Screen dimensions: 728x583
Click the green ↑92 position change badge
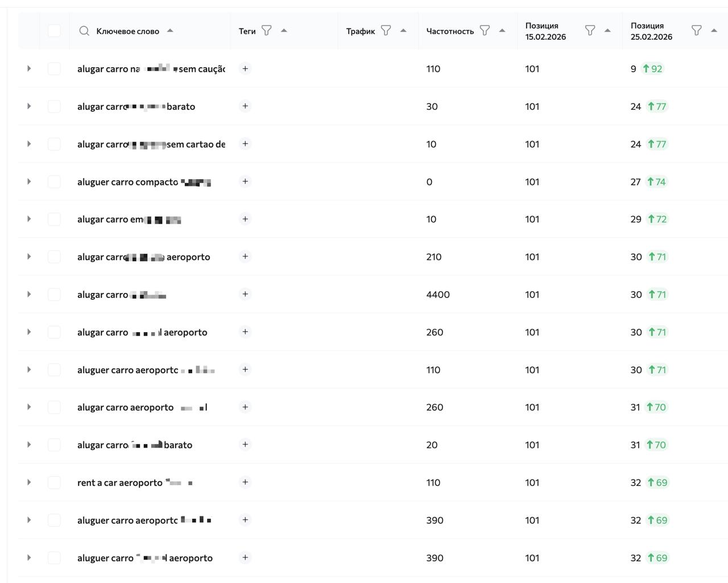tap(653, 69)
